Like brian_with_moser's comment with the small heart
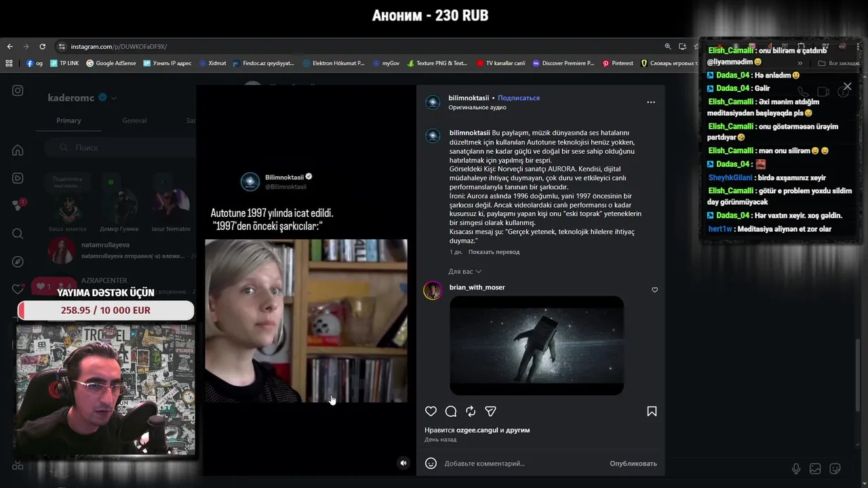Image resolution: width=868 pixels, height=488 pixels. click(654, 290)
